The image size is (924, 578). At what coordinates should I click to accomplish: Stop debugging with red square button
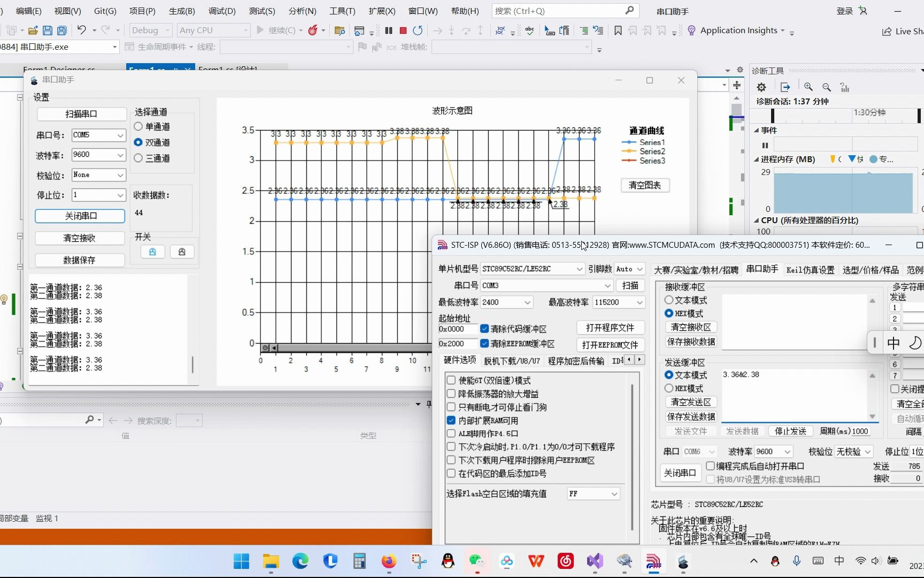pos(403,31)
